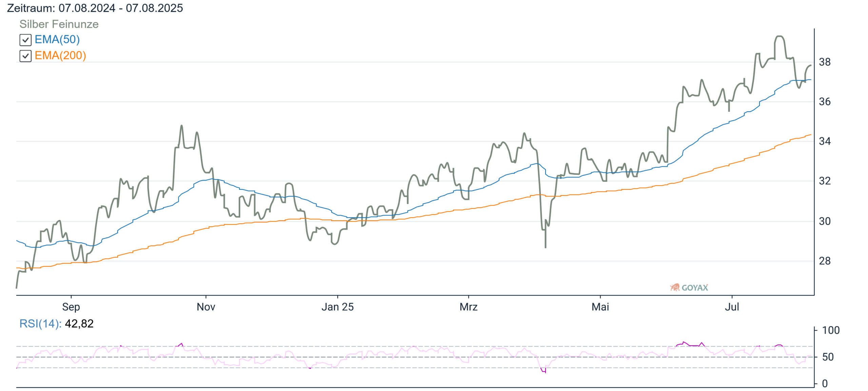Click the EMA(200) legend label

[x=60, y=56]
